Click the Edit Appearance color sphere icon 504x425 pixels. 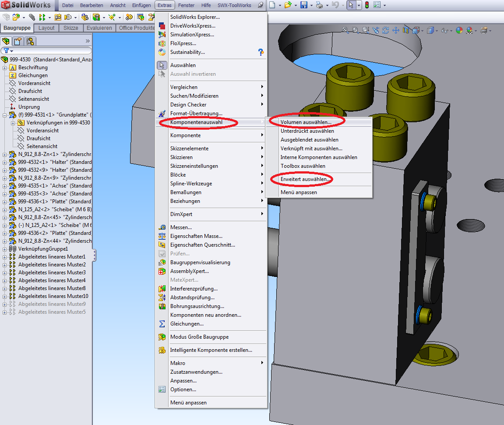pos(459,30)
